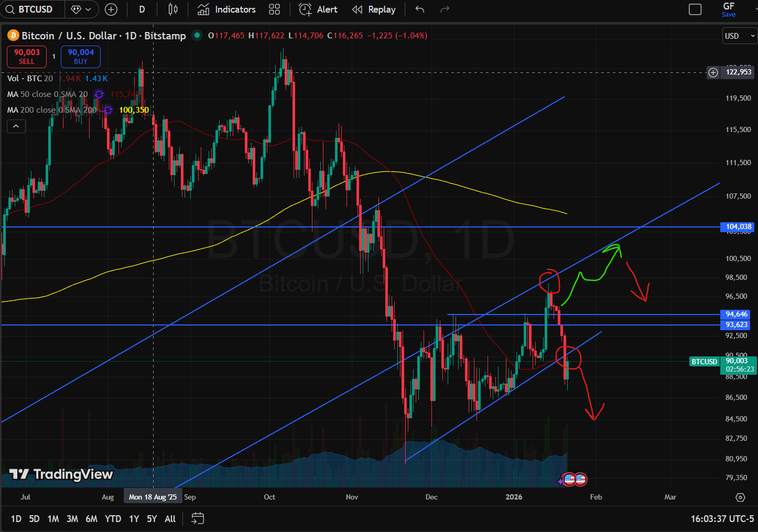Start bar Replay mode
The height and width of the screenshot is (532, 758).
[x=374, y=9]
